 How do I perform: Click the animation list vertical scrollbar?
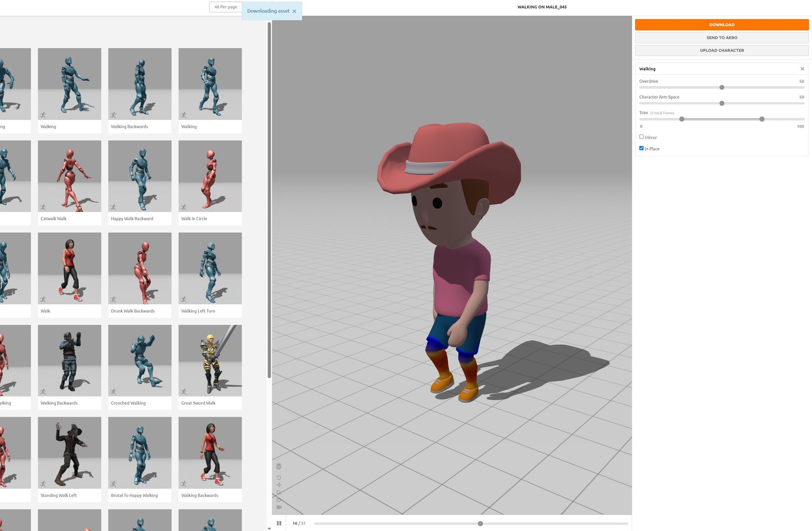click(x=269, y=199)
